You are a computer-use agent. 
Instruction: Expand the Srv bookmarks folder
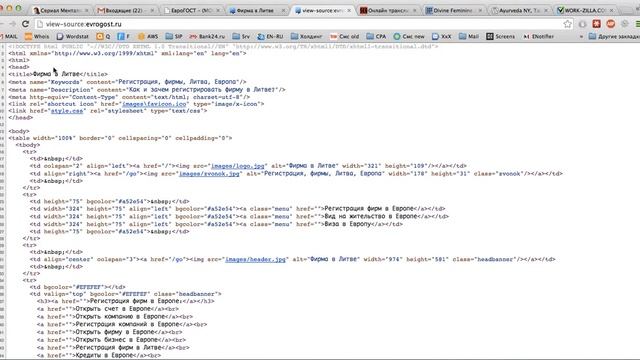(x=241, y=36)
